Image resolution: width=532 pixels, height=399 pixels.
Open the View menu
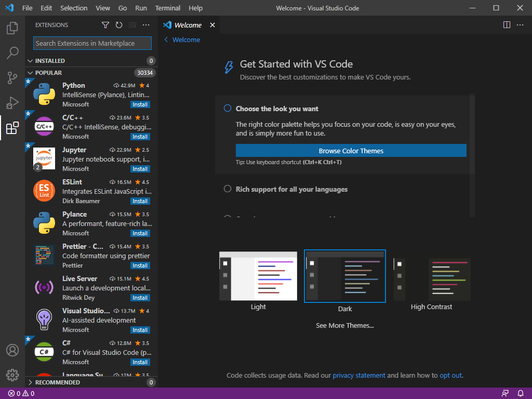pyautogui.click(x=102, y=8)
